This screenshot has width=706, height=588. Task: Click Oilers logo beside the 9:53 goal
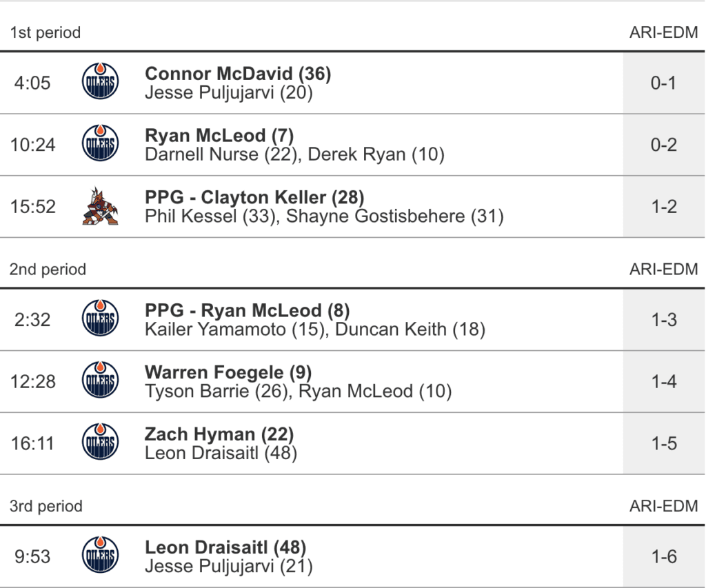pyautogui.click(x=100, y=556)
